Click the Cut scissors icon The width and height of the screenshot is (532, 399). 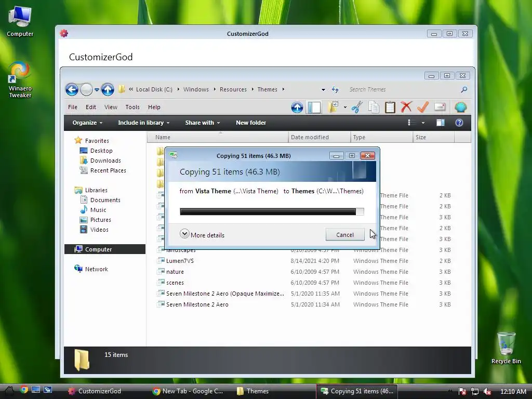(x=357, y=107)
